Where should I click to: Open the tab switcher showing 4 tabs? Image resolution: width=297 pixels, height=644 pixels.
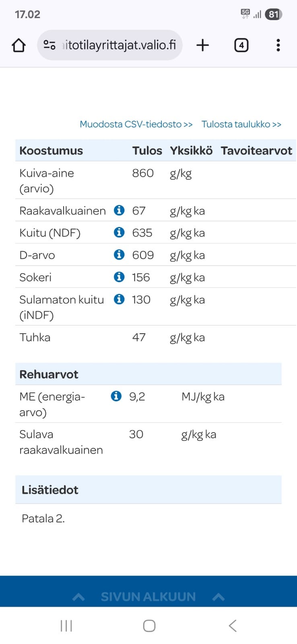tap(241, 45)
